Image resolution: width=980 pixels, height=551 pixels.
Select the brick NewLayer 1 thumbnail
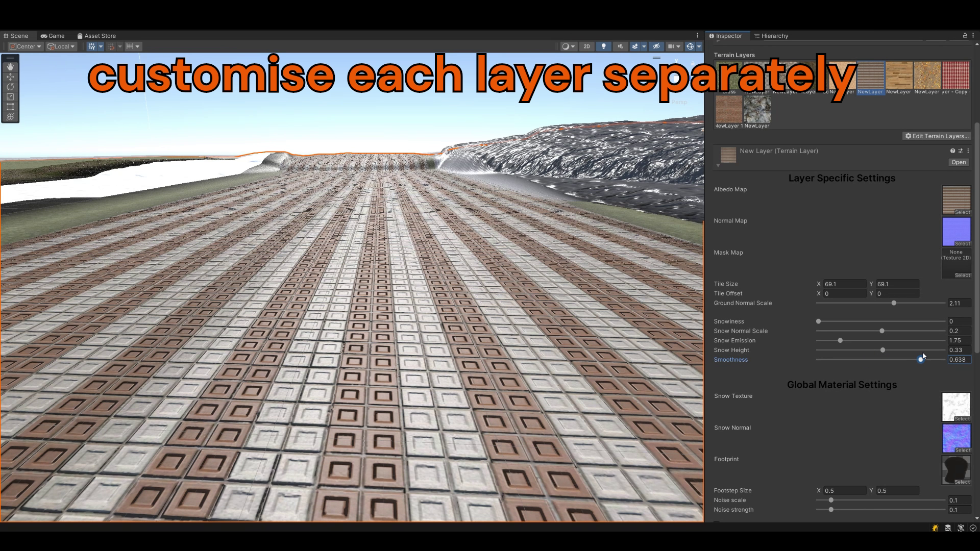[x=728, y=109]
